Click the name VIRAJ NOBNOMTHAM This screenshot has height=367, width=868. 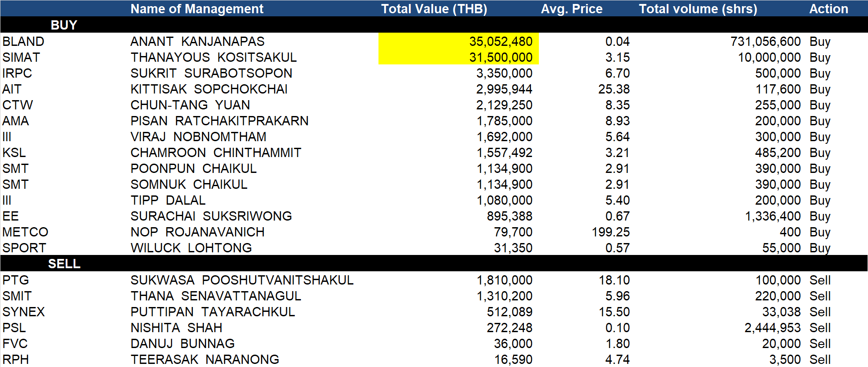click(x=198, y=137)
